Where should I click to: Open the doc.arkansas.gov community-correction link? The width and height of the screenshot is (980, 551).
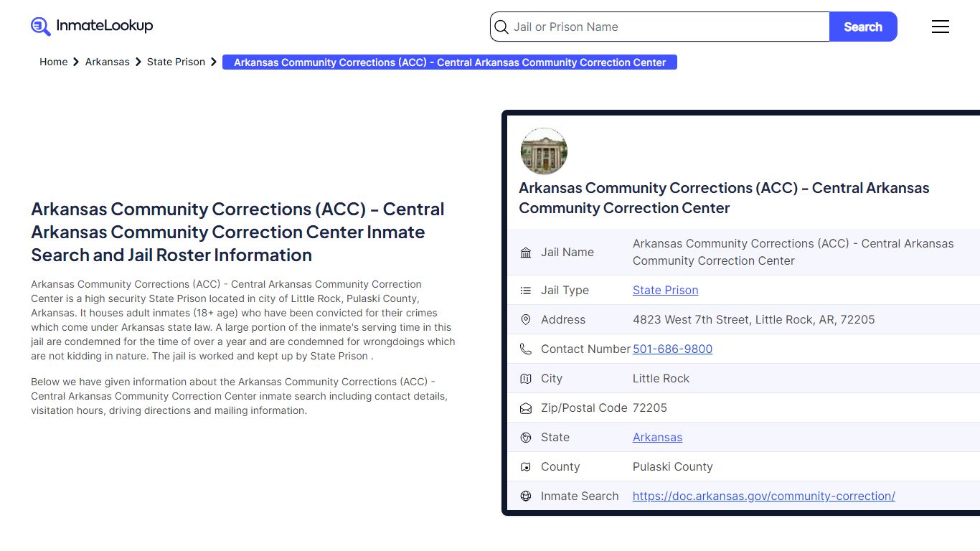tap(763, 496)
